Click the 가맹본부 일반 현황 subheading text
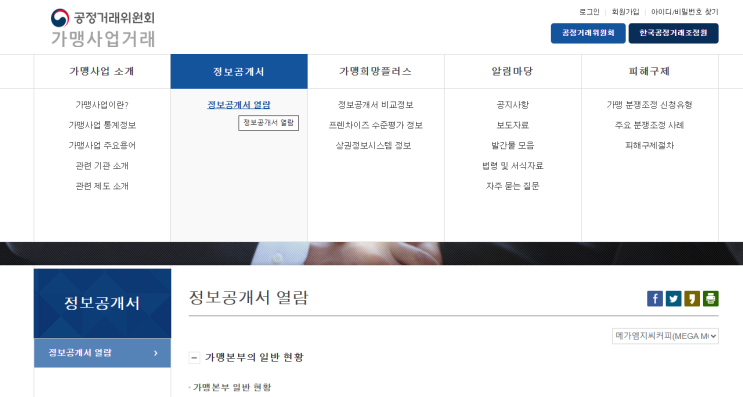The width and height of the screenshot is (743, 397). 232,388
